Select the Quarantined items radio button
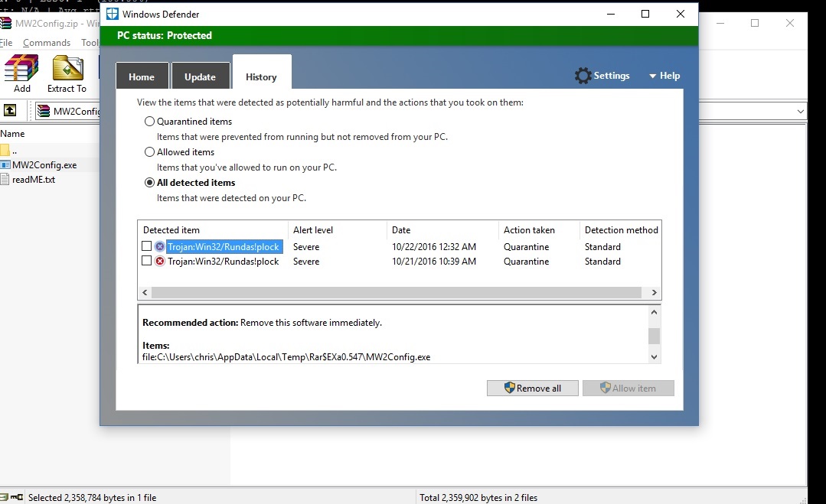 click(x=150, y=122)
